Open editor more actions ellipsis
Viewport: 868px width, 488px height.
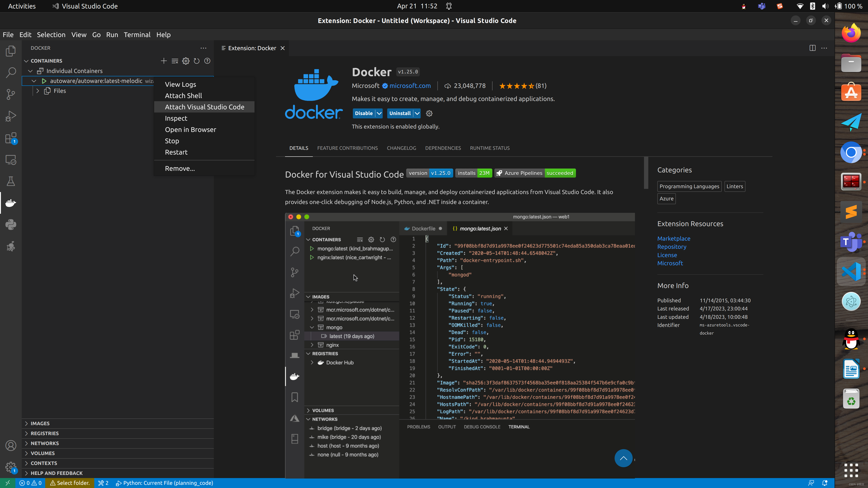point(824,48)
